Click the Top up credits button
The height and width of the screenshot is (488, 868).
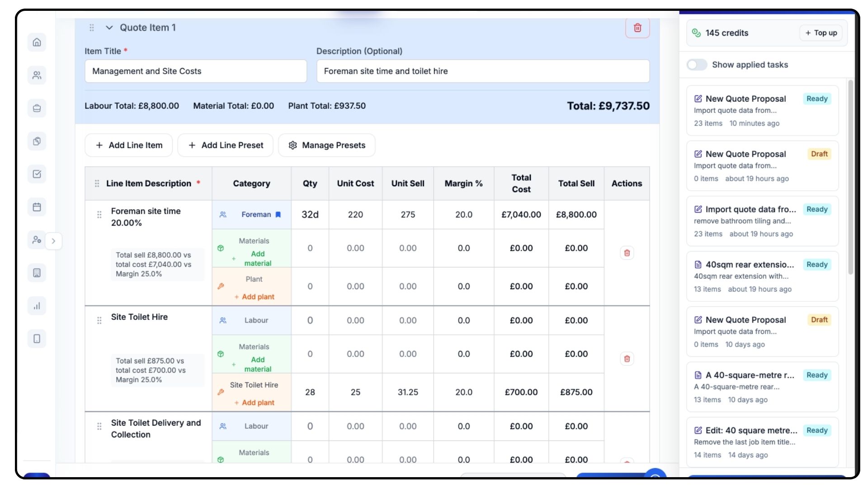(821, 33)
